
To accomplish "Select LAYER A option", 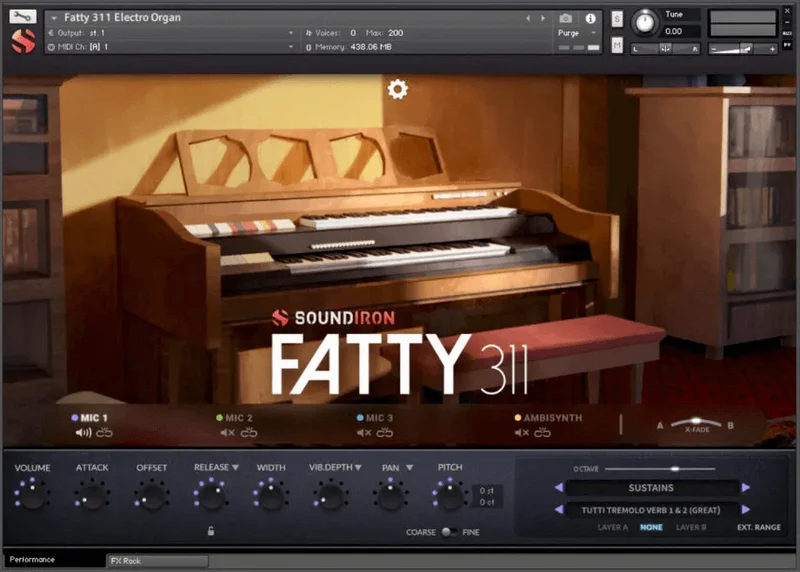I will point(612,527).
